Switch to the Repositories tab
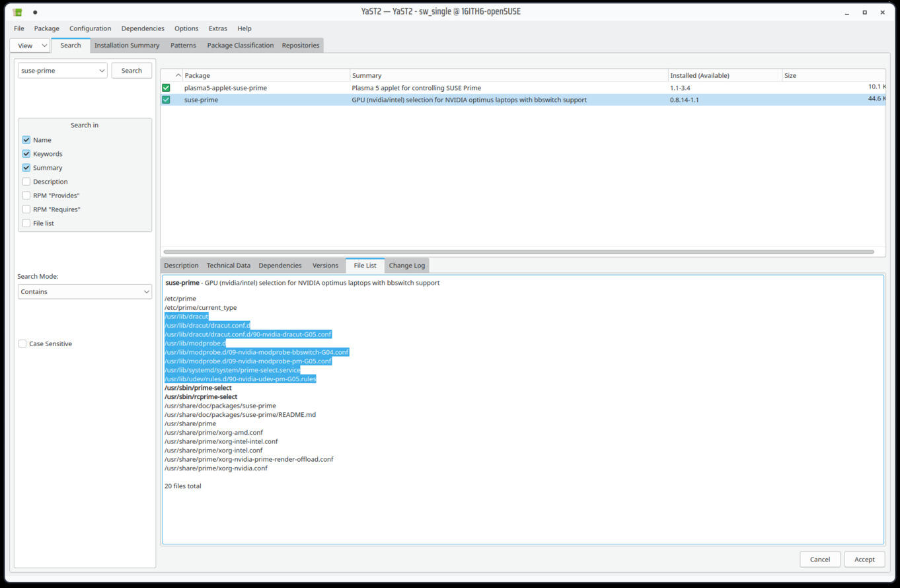900x588 pixels. click(301, 46)
